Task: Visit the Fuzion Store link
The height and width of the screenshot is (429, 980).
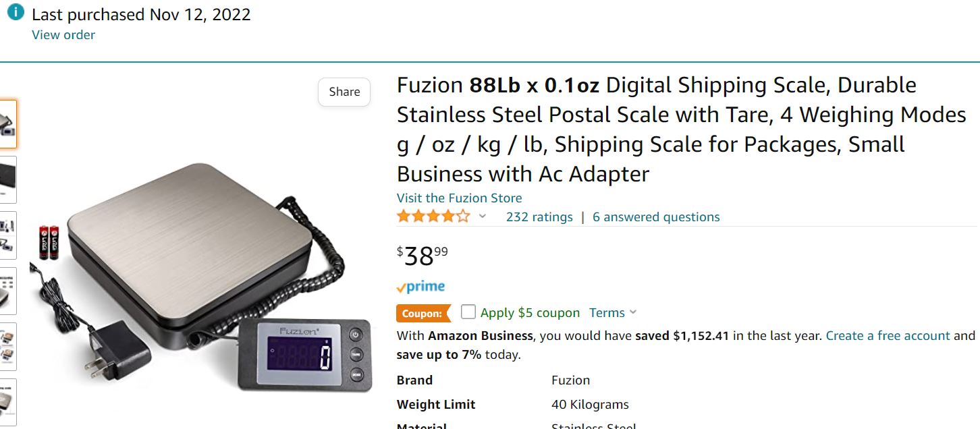Action: (x=460, y=198)
